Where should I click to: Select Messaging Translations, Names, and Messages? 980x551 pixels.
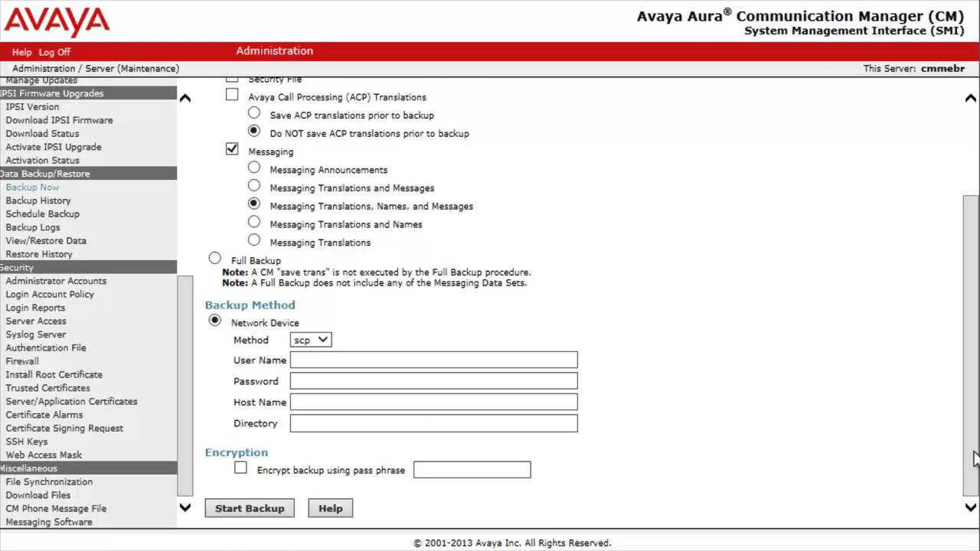(x=254, y=204)
